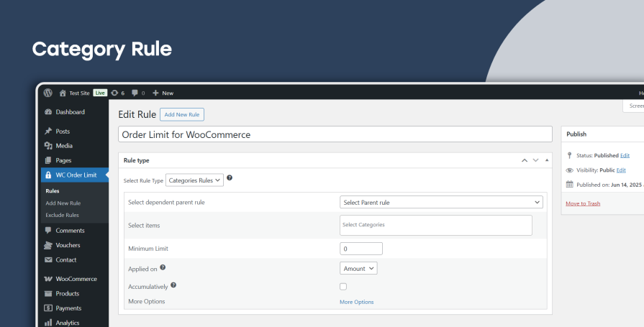Open Products menu item
Screen dimensions: 644x327
68,294
